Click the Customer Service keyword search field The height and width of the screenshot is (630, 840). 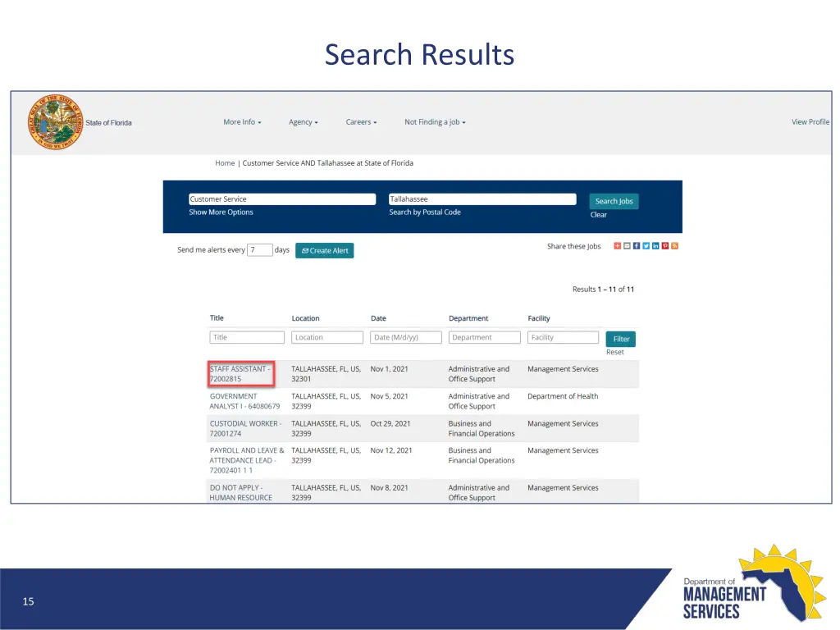pos(282,199)
